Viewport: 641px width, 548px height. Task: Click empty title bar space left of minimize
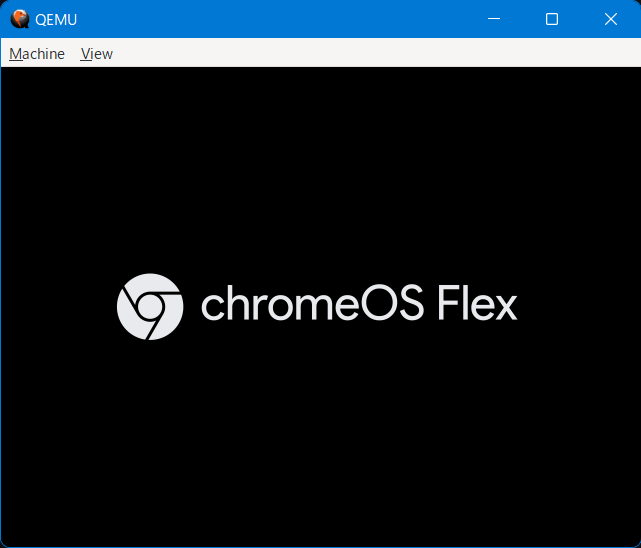click(x=300, y=19)
